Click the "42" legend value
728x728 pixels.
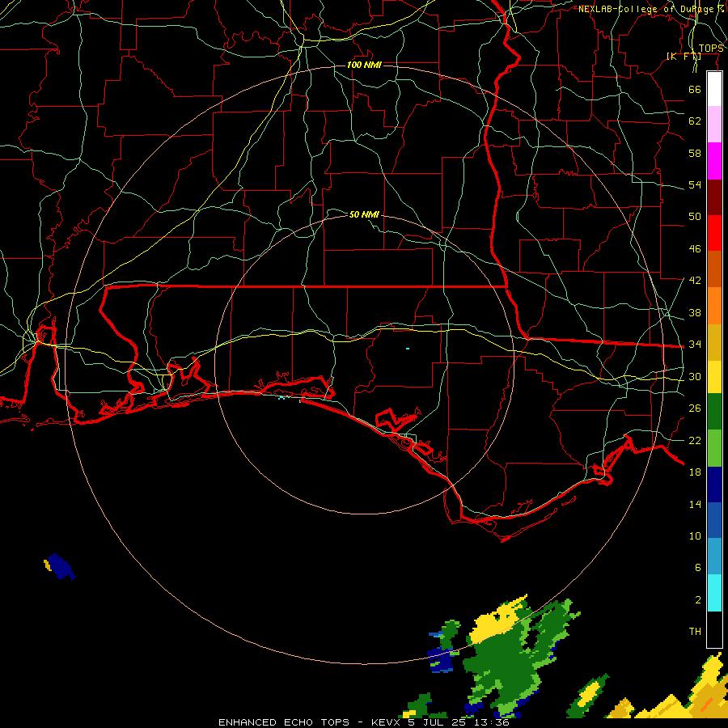[695, 281]
